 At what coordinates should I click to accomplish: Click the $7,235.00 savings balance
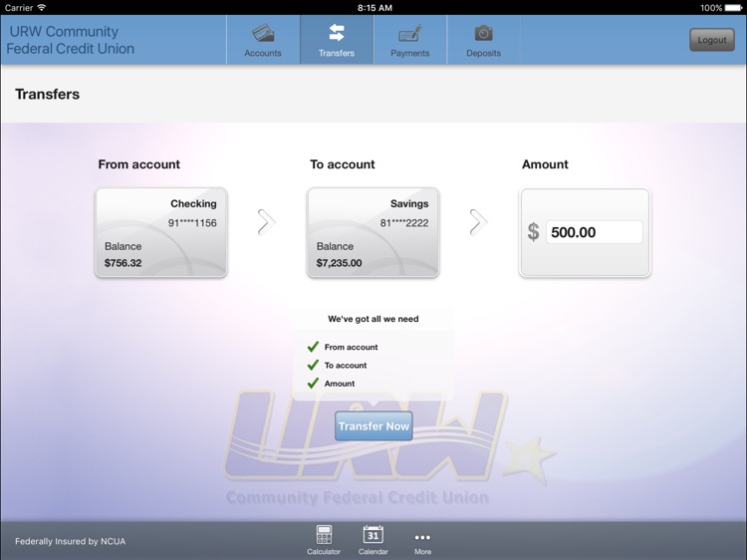coord(340,263)
